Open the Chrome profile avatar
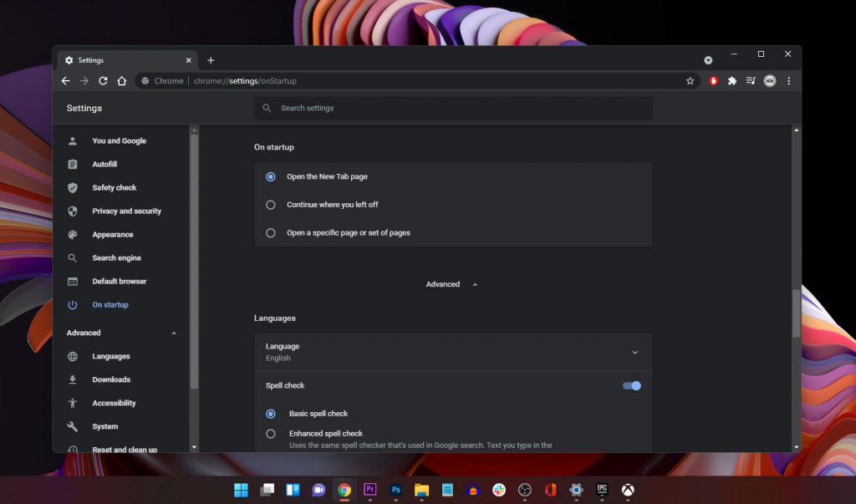The height and width of the screenshot is (504, 856). [770, 81]
